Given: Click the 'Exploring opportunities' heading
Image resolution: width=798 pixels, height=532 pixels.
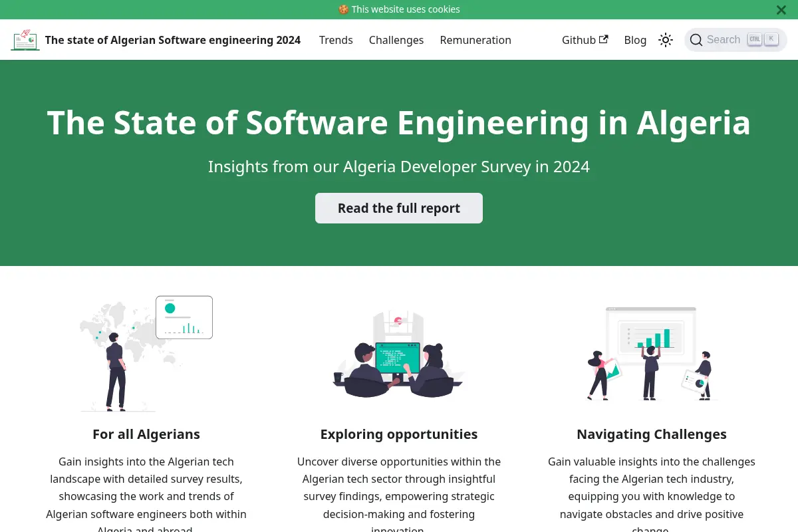Looking at the screenshot, I should point(399,434).
